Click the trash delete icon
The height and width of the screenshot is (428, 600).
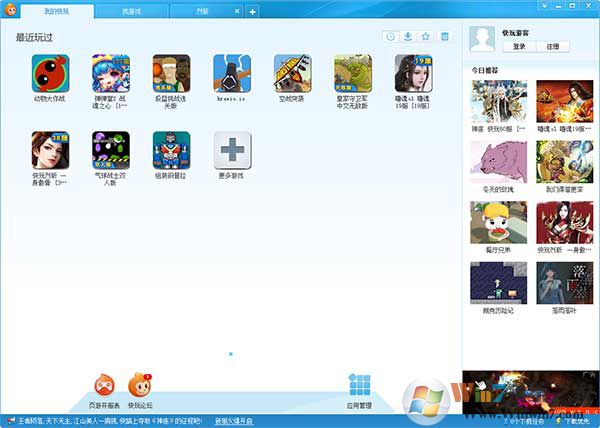pos(445,37)
